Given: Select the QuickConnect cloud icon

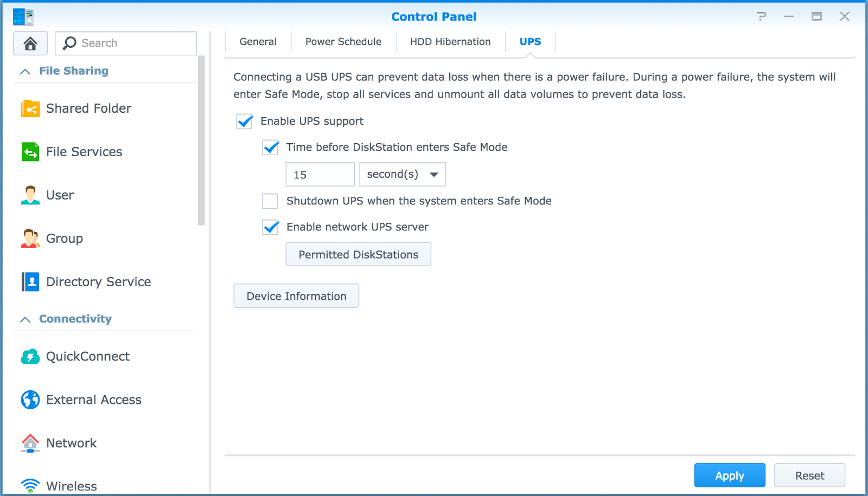Looking at the screenshot, I should pos(30,357).
